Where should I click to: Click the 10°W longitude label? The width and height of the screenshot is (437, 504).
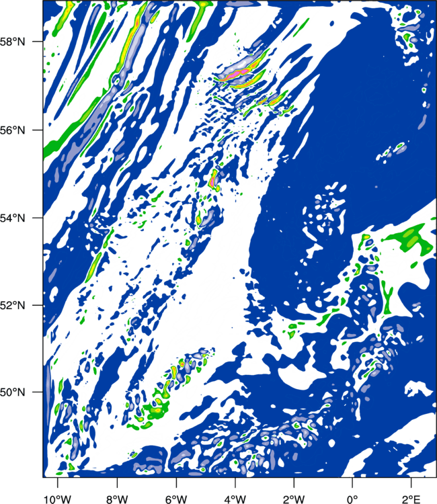click(58, 499)
